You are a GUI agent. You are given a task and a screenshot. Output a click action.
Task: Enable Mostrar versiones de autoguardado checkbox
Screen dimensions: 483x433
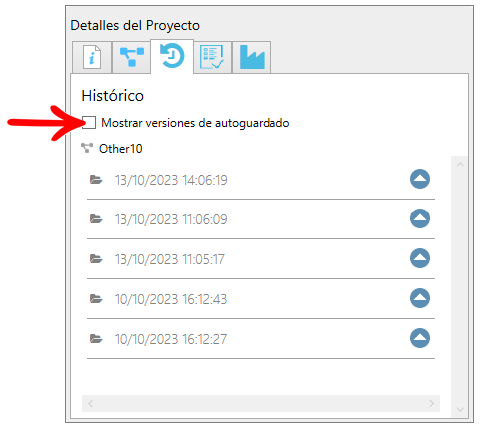tap(89, 122)
